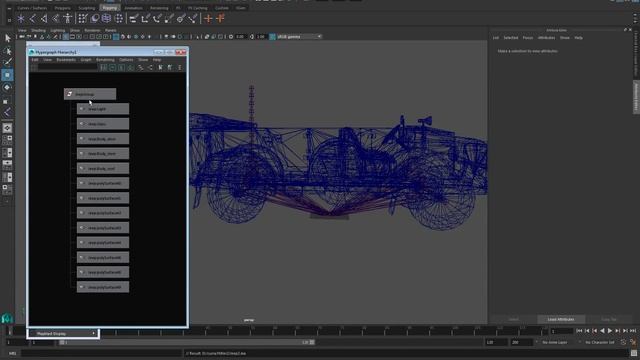Click the orange Set Breakdown shelf icon

[220, 18]
